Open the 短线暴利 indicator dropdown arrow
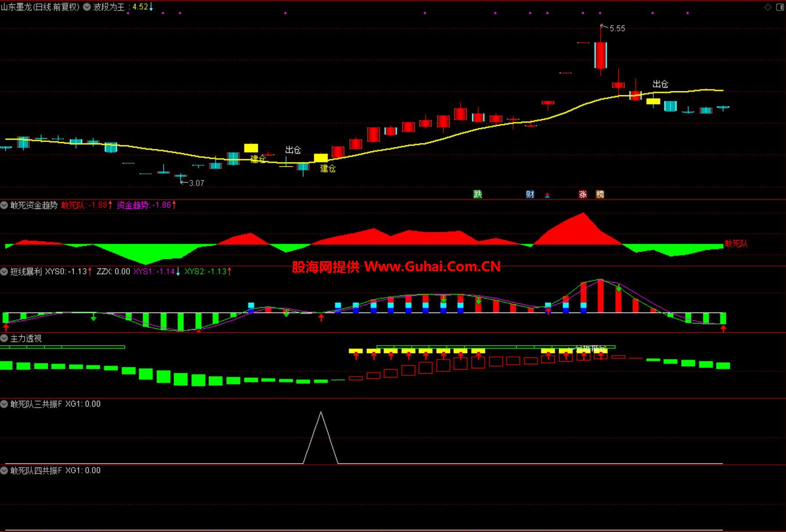This screenshot has height=532, width=786. 4,272
